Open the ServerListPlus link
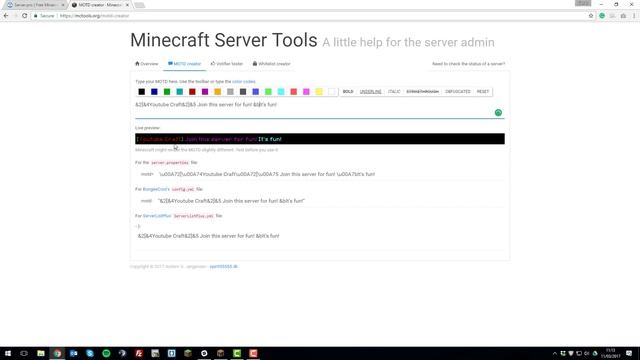 click(157, 216)
